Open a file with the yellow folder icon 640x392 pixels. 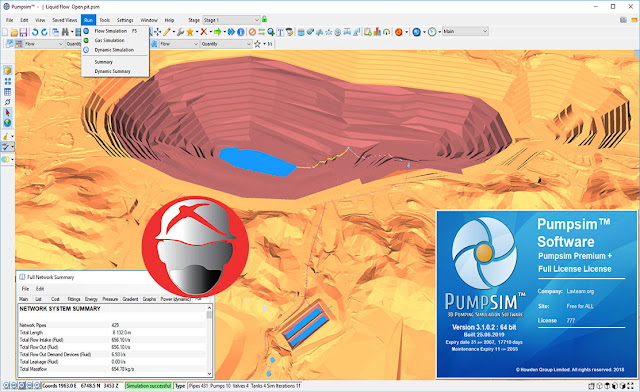[14, 32]
